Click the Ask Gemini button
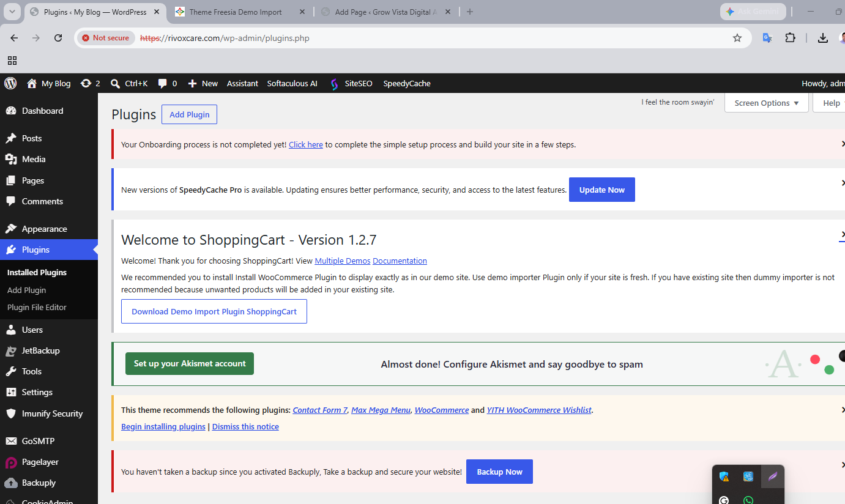 pyautogui.click(x=753, y=12)
